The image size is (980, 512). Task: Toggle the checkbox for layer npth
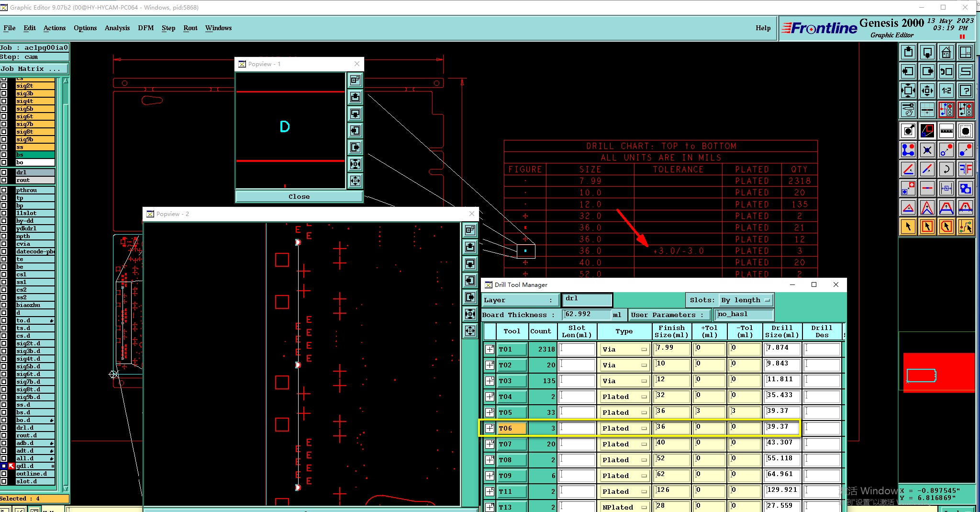tap(4, 236)
